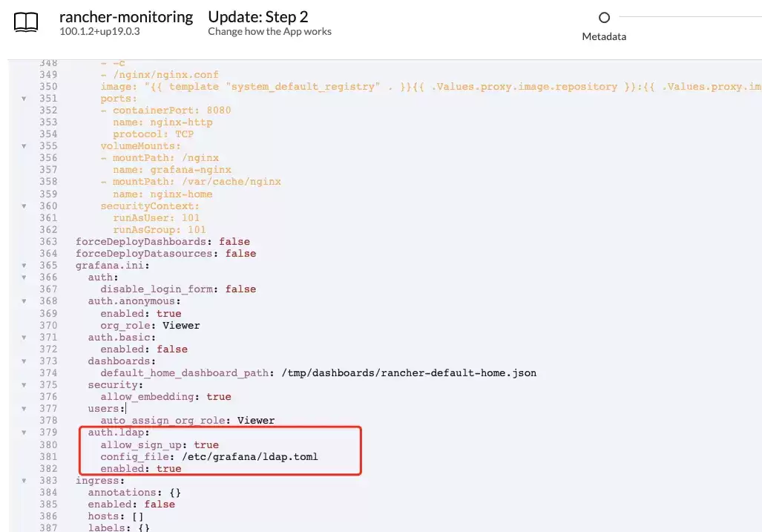The image size is (762, 532).
Task: Fold the ingress section at line 383
Action: pos(24,481)
